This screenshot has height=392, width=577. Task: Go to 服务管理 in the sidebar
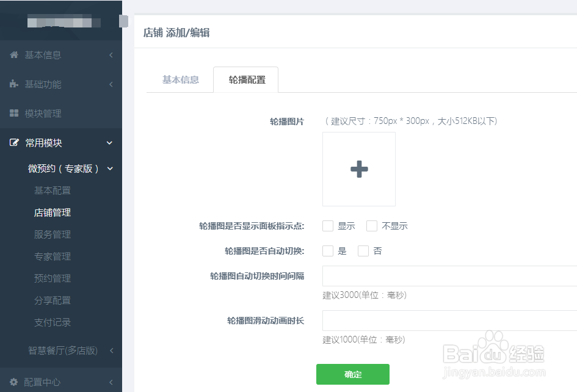(53, 234)
